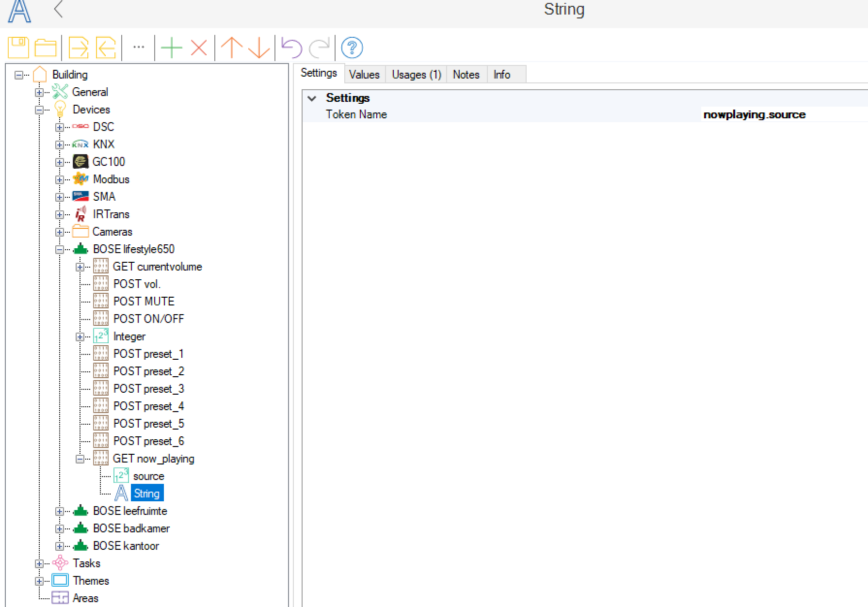Move item up with the up arrow

click(231, 48)
